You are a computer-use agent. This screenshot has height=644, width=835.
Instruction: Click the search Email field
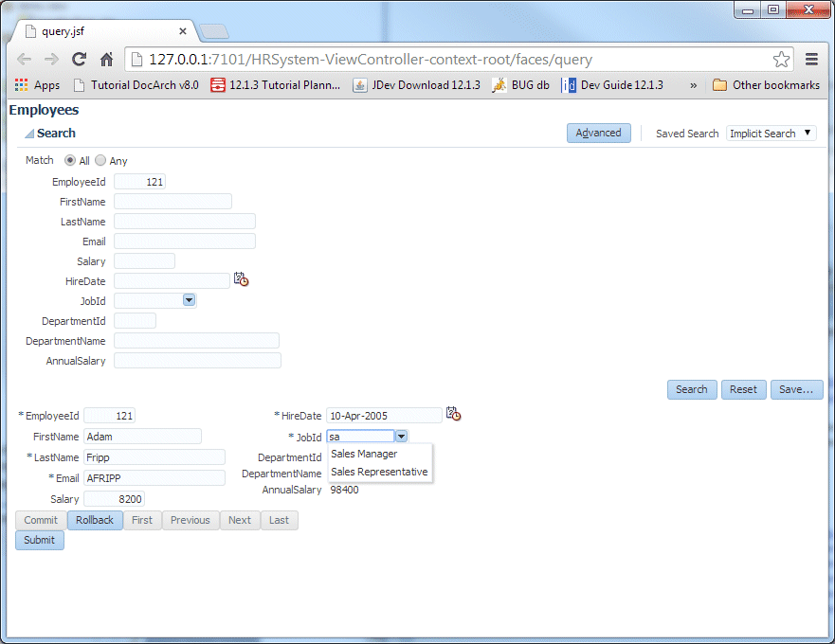point(185,241)
